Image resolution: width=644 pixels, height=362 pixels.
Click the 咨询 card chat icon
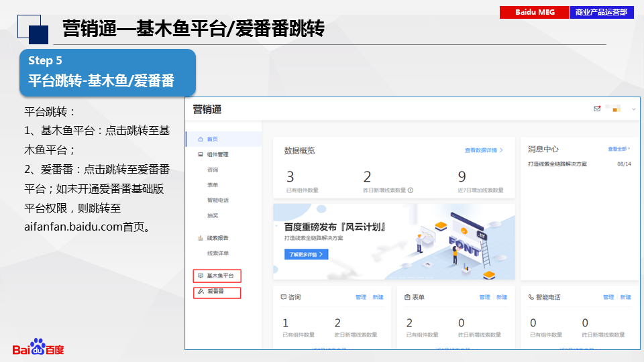click(283, 297)
